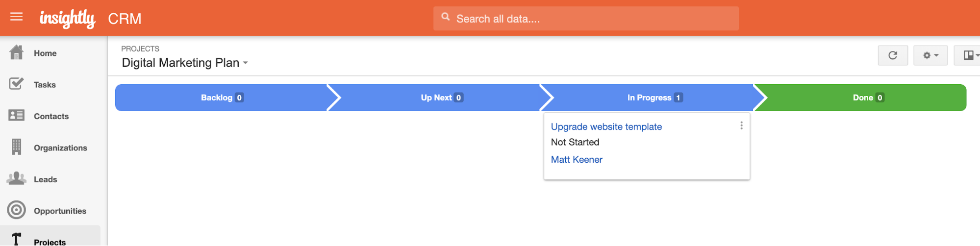Screen dimensions: 980x246
Task: Select the Backlog pipeline stage
Action: click(x=222, y=98)
